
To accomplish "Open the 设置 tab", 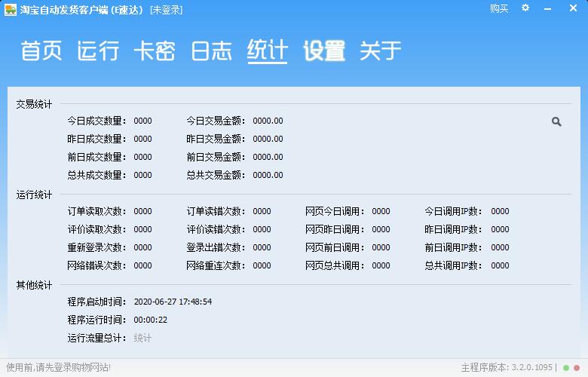I will pos(324,51).
